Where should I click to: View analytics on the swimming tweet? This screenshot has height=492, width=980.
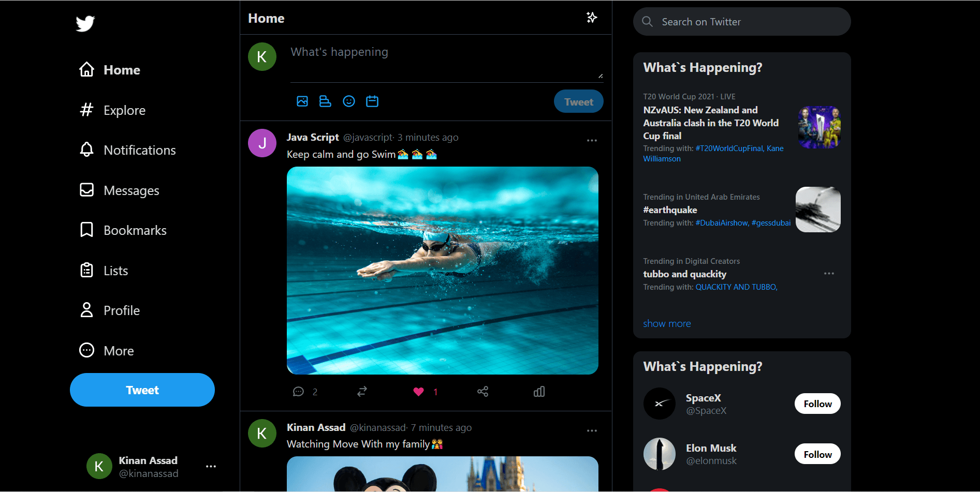(x=538, y=392)
